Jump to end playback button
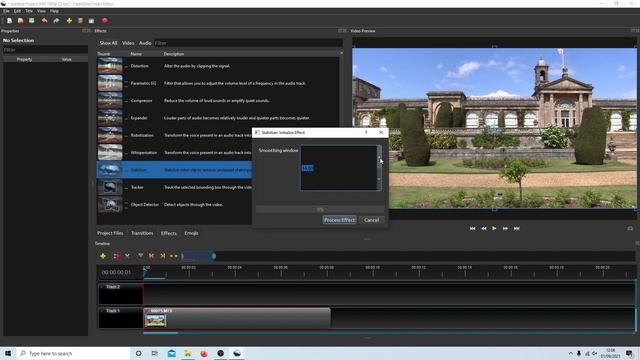The image size is (640, 360). coord(517,229)
